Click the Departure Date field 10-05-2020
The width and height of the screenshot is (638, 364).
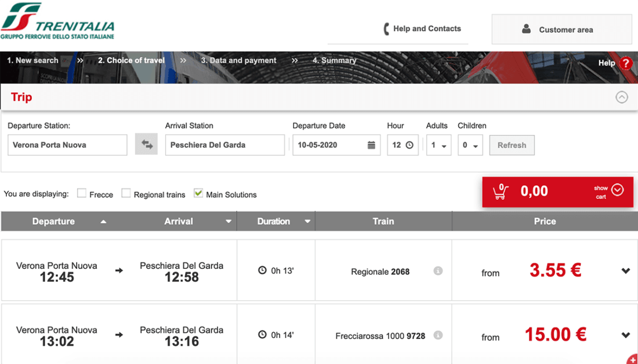336,145
